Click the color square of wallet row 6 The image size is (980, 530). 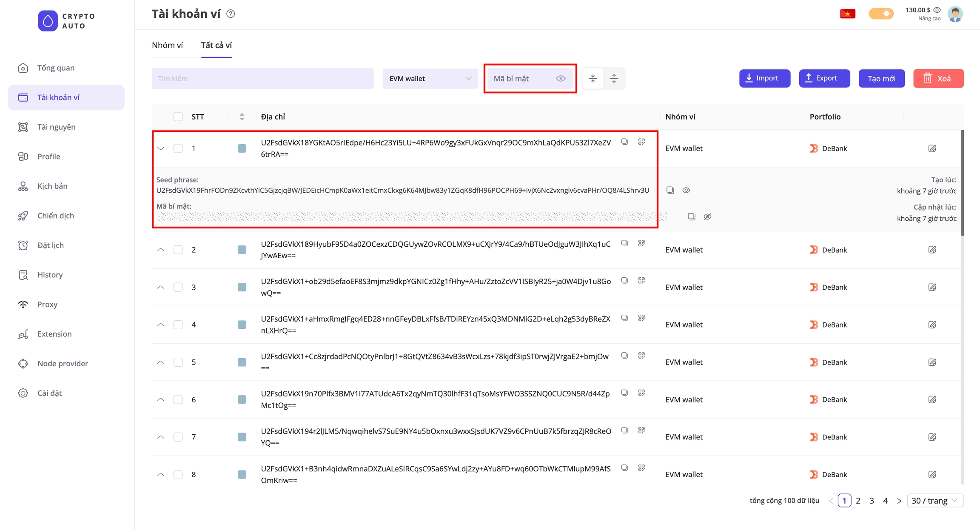pyautogui.click(x=242, y=399)
